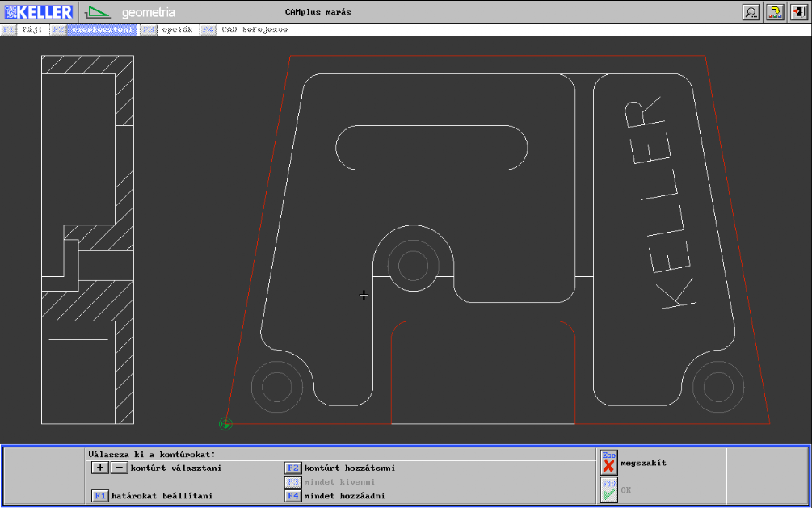Click the kontúrt választani label
This screenshot has height=508, width=812.
tap(175, 468)
